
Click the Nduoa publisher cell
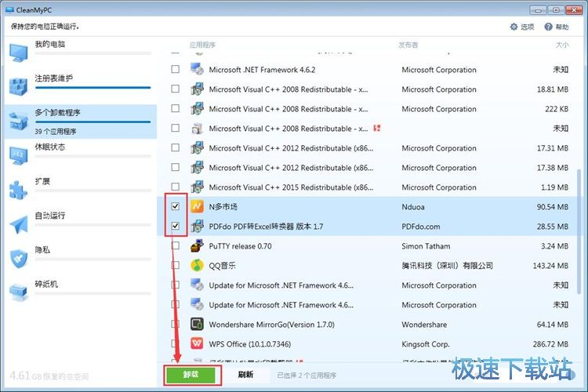pos(413,207)
